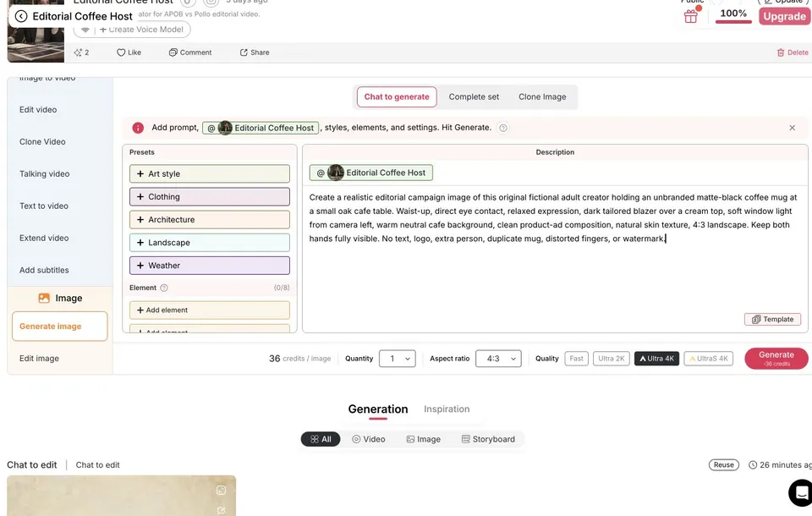Click the Upgrade button
Image resolution: width=812 pixels, height=516 pixels.
click(x=784, y=16)
